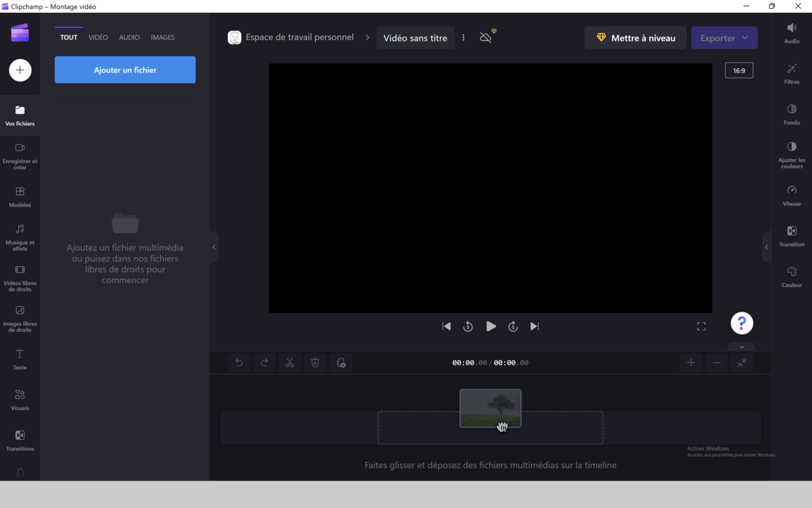Close the Clipchamp window
The image size is (812, 508).
(797, 6)
